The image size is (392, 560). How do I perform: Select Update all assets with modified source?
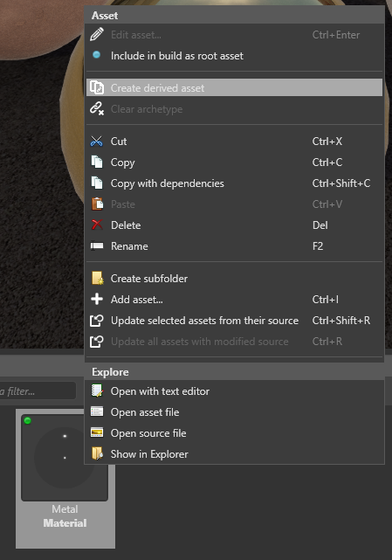click(234, 342)
